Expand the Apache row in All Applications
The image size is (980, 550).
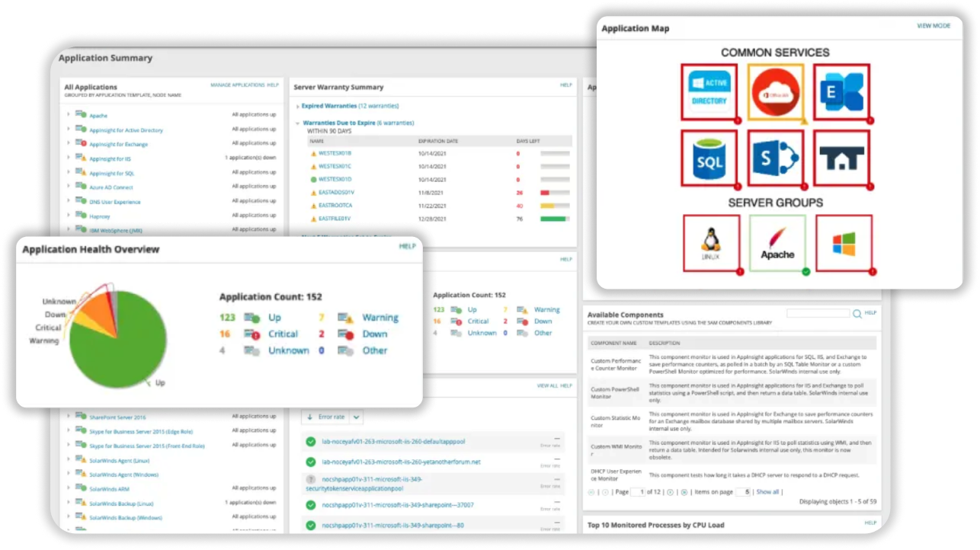pos(68,115)
